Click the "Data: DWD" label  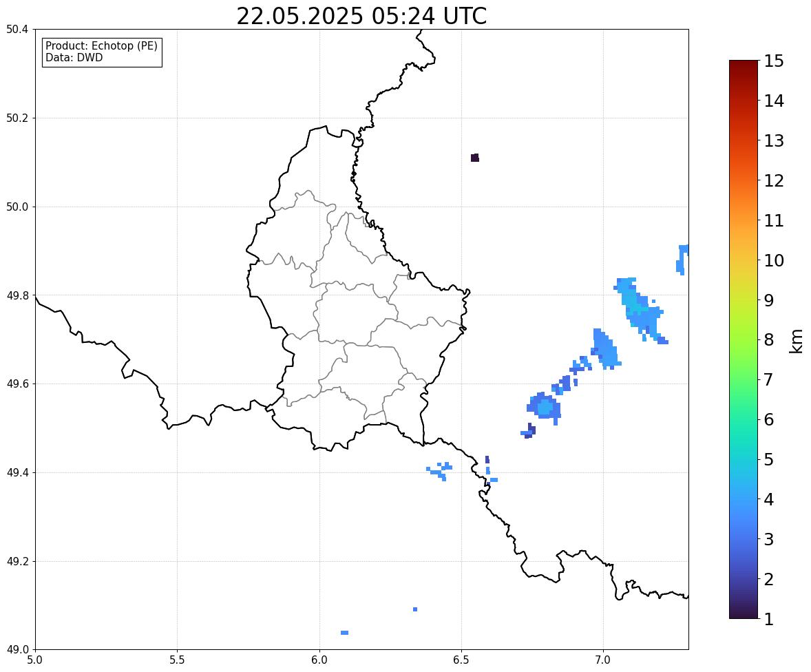pyautogui.click(x=74, y=57)
